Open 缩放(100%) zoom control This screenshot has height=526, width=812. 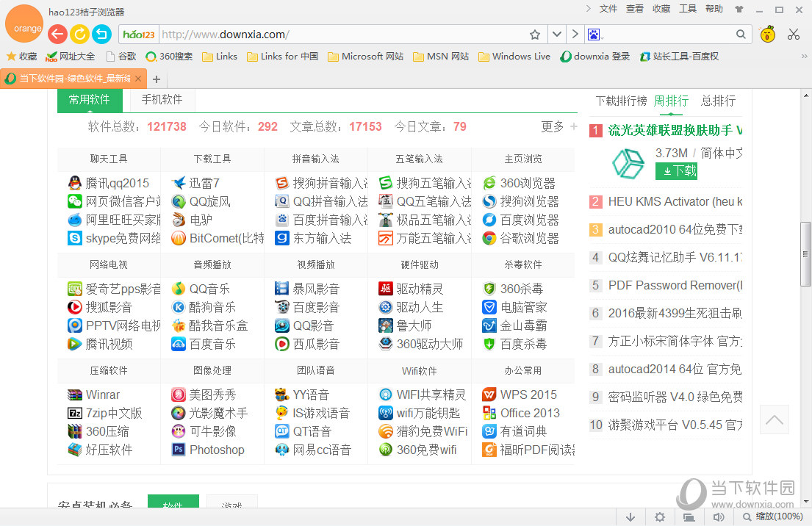(x=772, y=516)
